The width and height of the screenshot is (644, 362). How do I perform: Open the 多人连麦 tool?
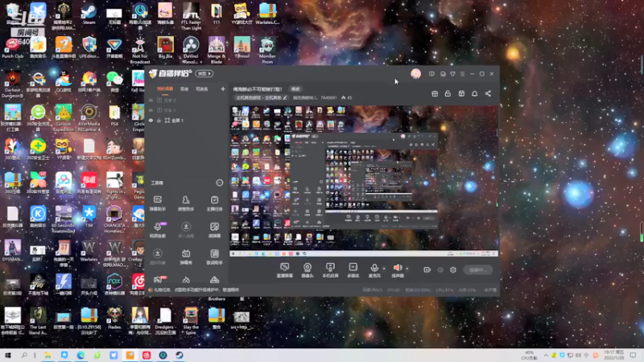click(x=186, y=230)
